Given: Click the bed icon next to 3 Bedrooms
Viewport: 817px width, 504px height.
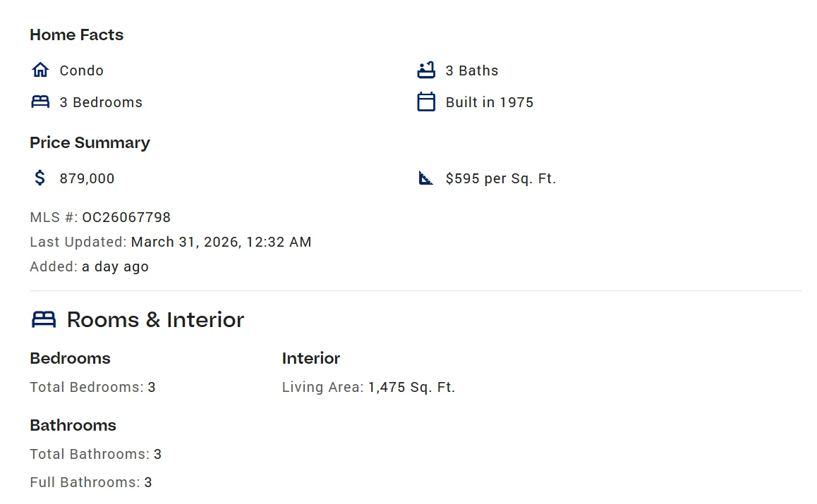Looking at the screenshot, I should click(40, 102).
